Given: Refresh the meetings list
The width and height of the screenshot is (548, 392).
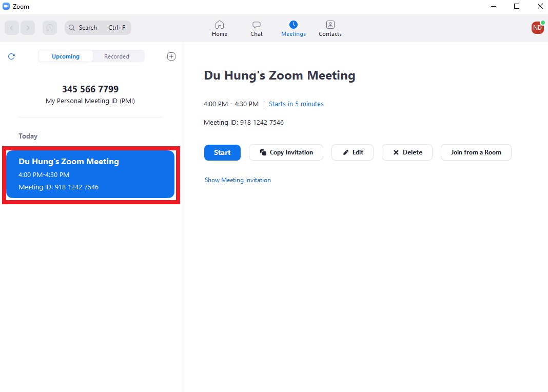Looking at the screenshot, I should pos(11,56).
